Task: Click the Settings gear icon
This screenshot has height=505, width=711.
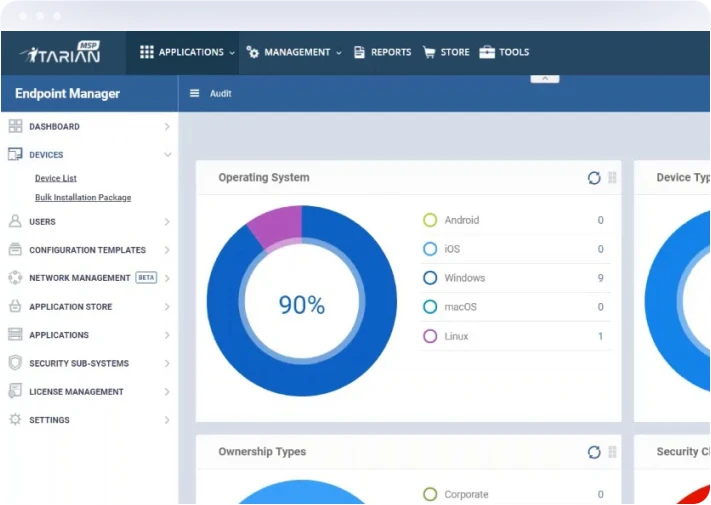Action: pos(15,420)
